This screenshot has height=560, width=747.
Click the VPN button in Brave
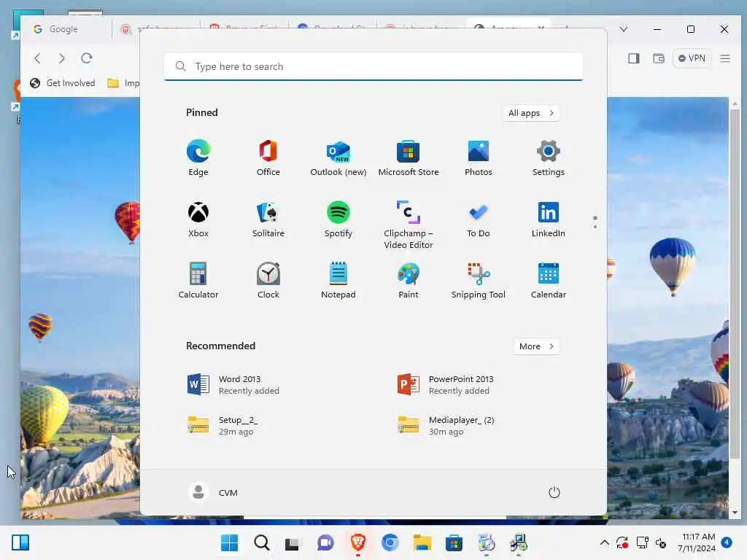pyautogui.click(x=692, y=58)
